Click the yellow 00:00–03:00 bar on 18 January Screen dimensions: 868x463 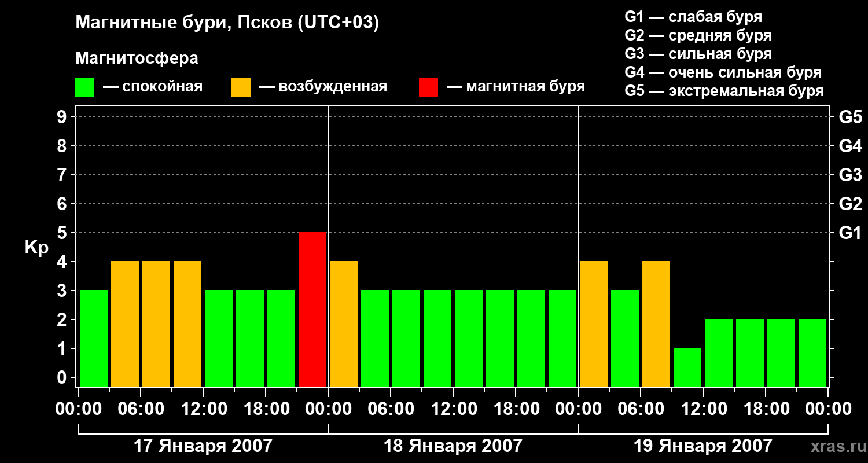(344, 324)
